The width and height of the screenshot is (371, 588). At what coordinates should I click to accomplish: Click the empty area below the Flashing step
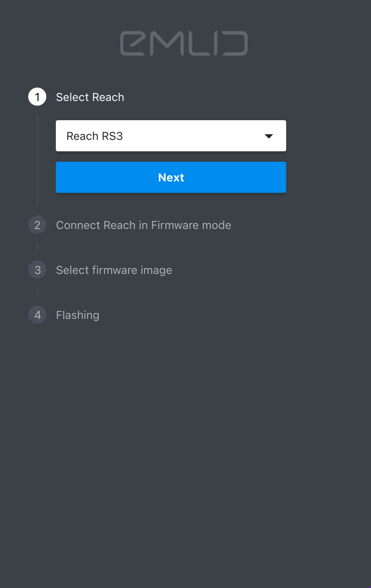coord(185,432)
